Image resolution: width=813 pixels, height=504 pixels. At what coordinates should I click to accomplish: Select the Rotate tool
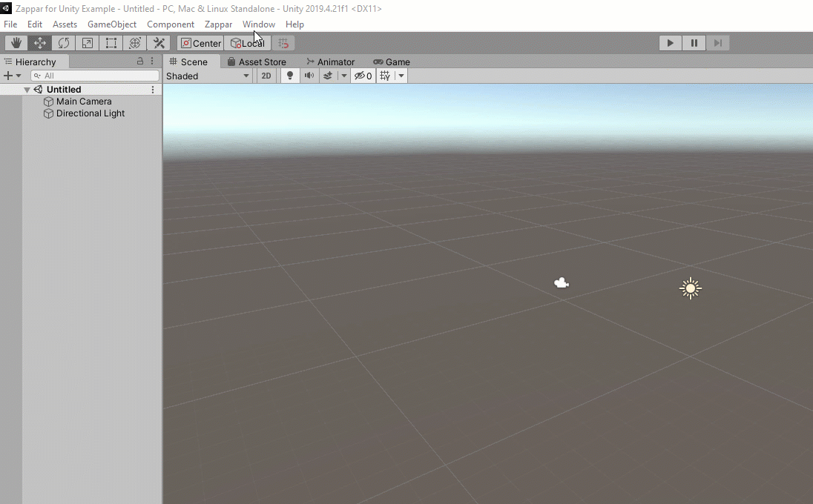tap(64, 43)
